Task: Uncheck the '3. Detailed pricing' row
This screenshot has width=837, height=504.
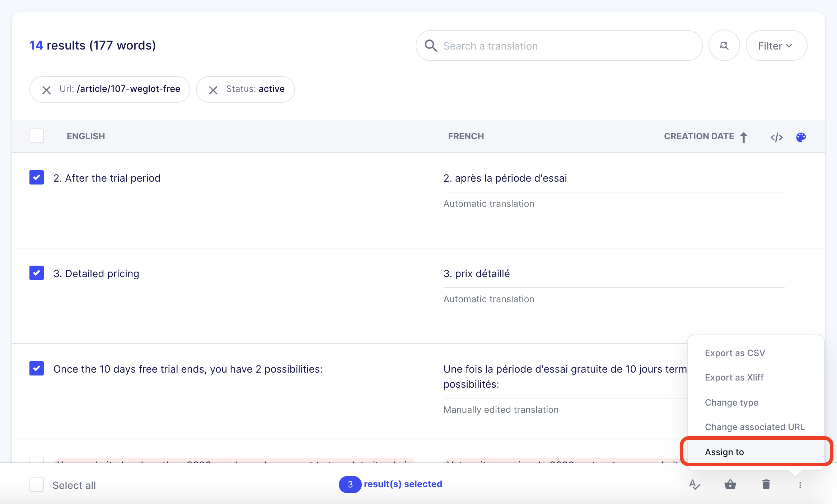Action: 37,273
